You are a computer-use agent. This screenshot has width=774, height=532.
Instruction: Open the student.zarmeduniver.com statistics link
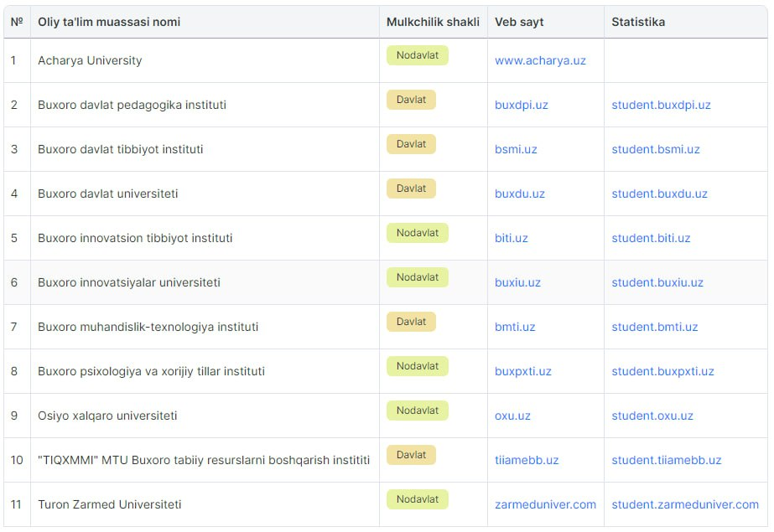point(685,504)
